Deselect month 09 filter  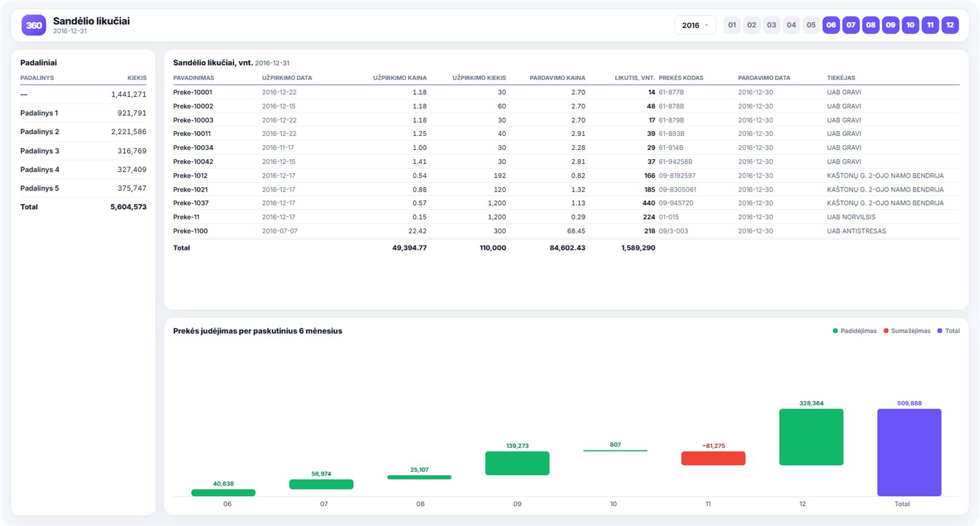coord(891,25)
